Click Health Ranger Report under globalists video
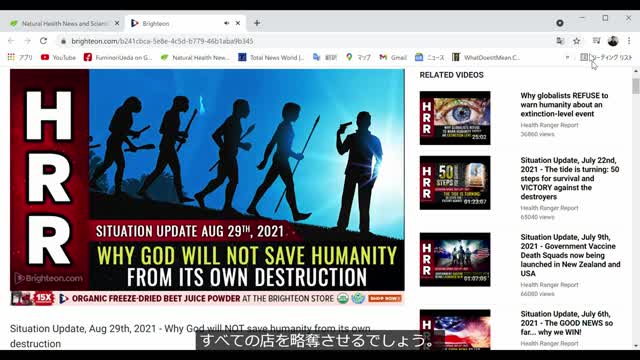 click(x=549, y=125)
